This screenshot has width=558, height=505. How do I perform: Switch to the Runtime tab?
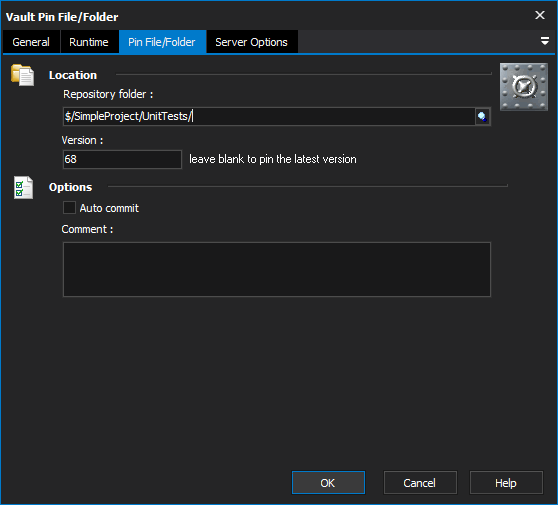coord(89,42)
